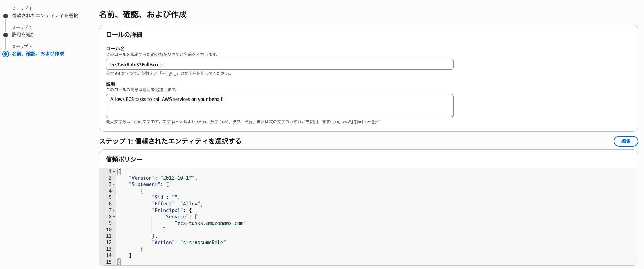Click the Effect Allow value in policy
This screenshot has height=269, width=644.
191,204
